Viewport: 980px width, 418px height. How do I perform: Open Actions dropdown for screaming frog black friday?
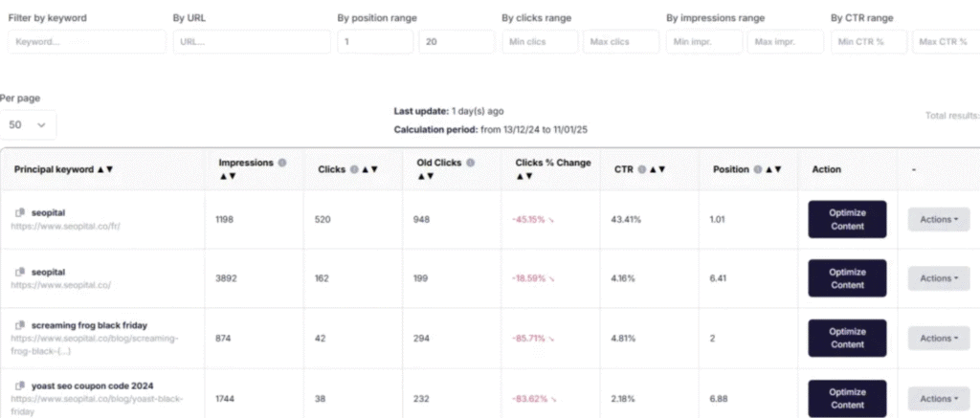938,338
